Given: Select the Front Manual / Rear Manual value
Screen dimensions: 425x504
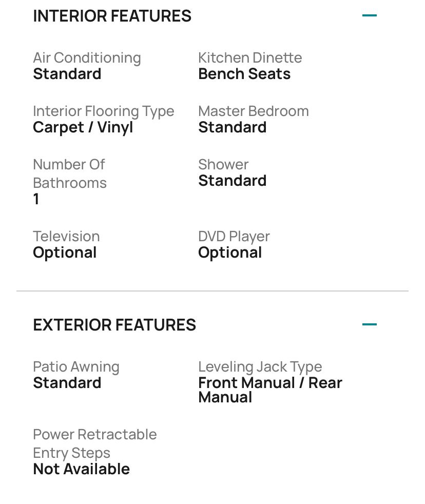Looking at the screenshot, I should (x=270, y=390).
